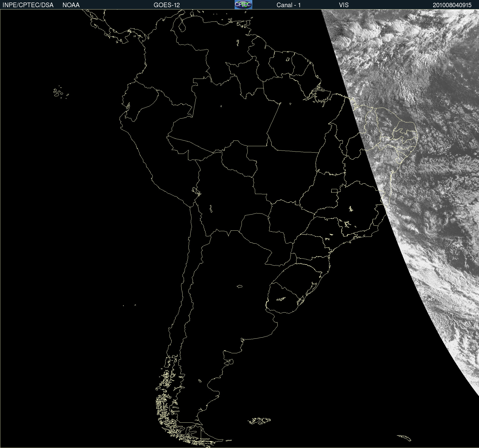Click the 201008040915 timestamp
479x448 pixels.
click(x=452, y=5)
